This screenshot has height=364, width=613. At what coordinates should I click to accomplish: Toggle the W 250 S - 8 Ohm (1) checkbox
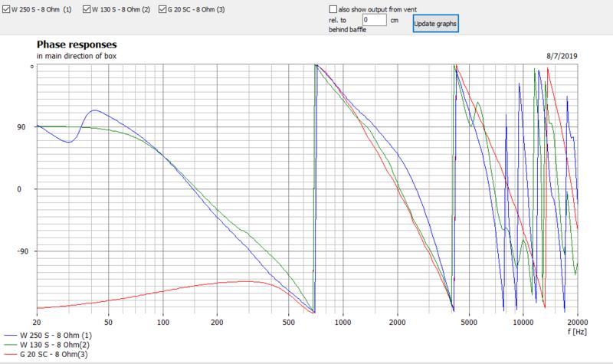tap(6, 10)
